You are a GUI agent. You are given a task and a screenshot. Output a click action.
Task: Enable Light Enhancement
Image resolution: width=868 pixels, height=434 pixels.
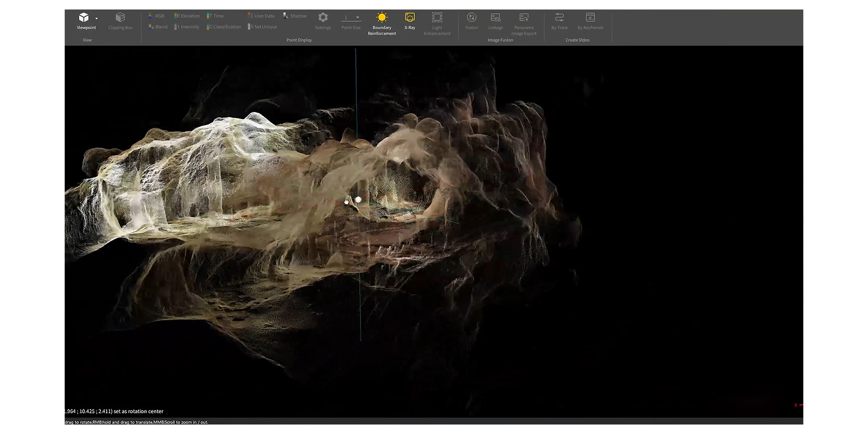pos(437,18)
